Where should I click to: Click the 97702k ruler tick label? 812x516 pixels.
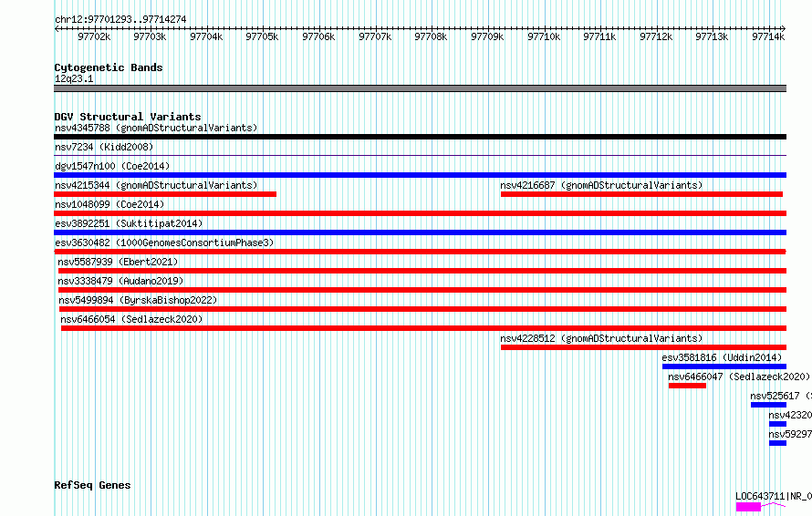pyautogui.click(x=94, y=36)
